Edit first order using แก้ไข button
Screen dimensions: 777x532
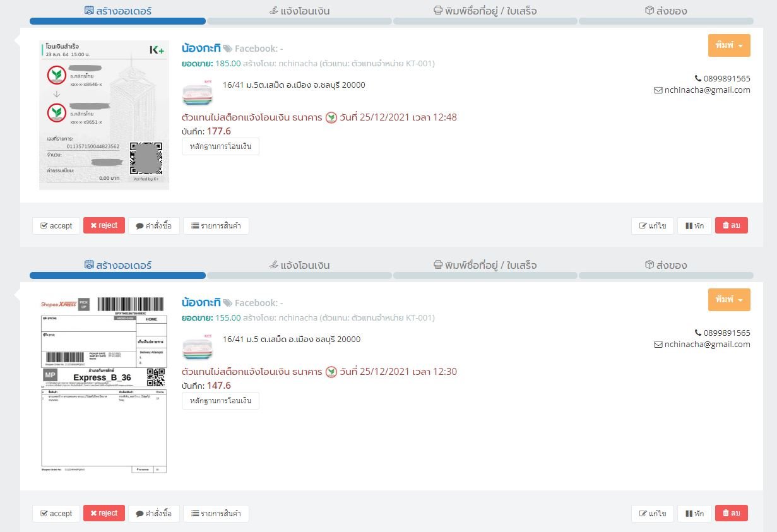(x=653, y=226)
